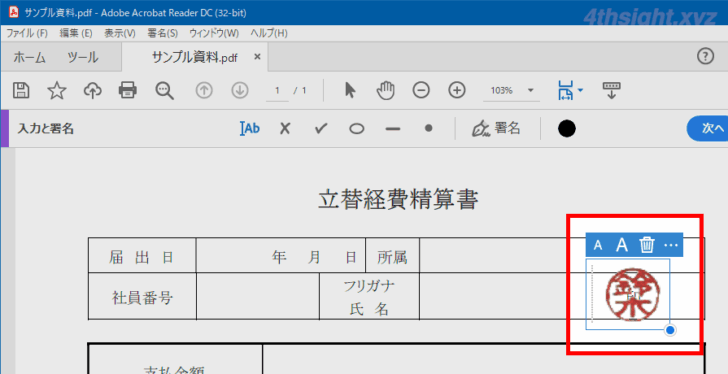The height and width of the screenshot is (374, 728).
Task: Select the dot tool
Action: point(429,128)
